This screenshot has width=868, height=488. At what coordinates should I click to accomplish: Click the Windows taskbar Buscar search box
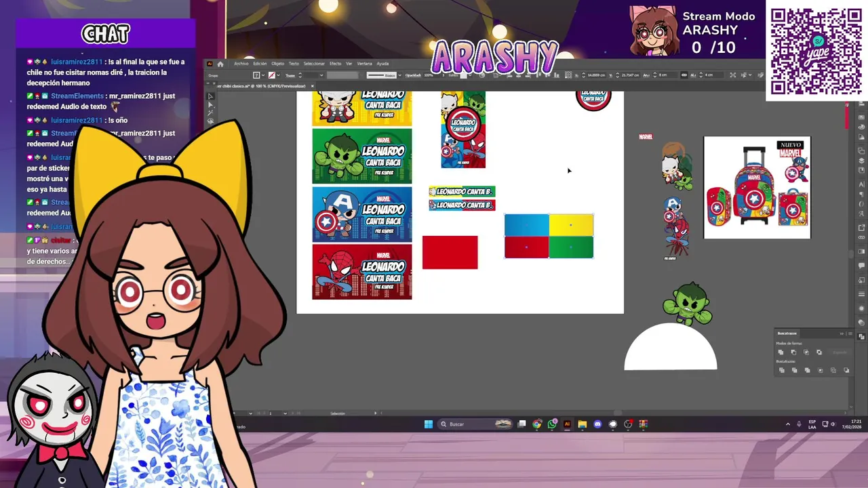(x=475, y=424)
